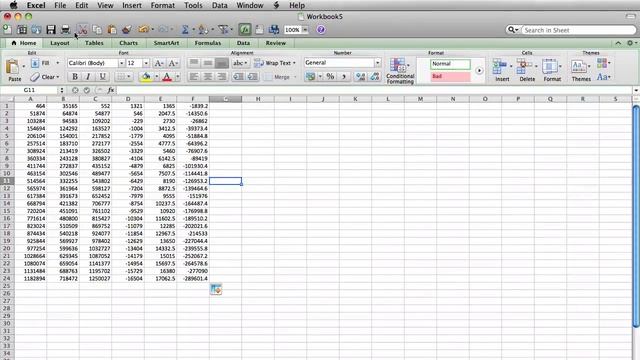
Task: Click the Format cells icon
Action: 549,66
